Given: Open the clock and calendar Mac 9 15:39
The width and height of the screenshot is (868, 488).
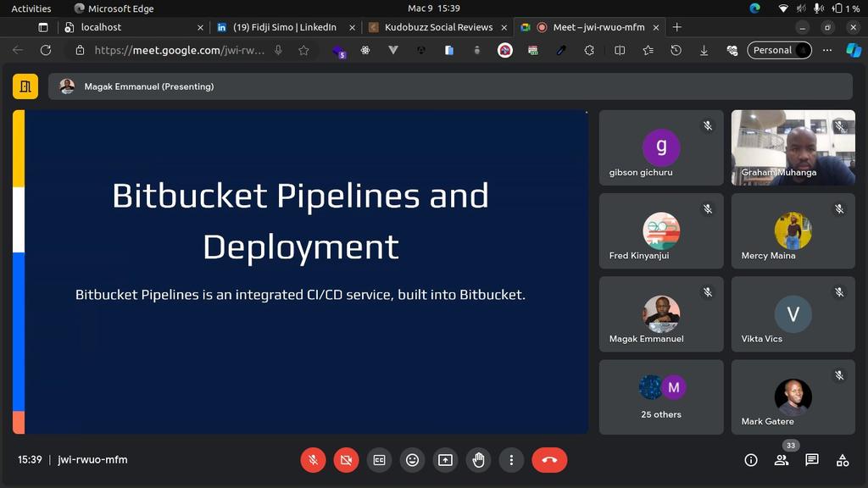Looking at the screenshot, I should [434, 8].
